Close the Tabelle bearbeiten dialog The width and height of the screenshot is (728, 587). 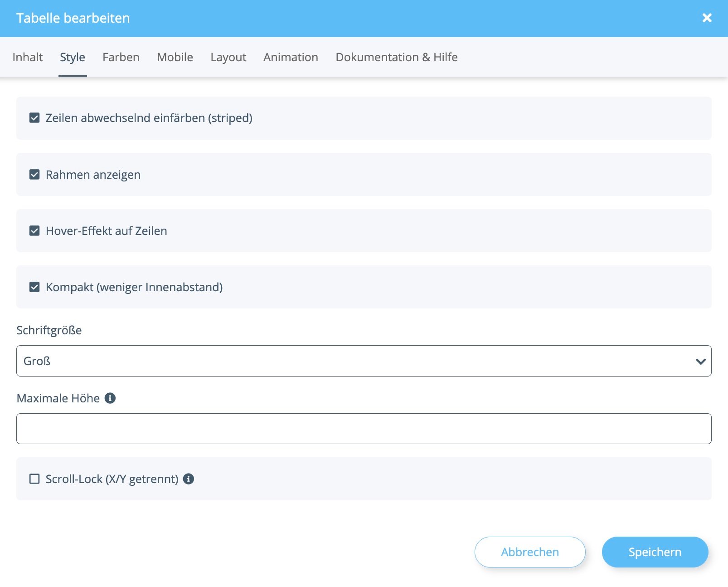point(707,18)
